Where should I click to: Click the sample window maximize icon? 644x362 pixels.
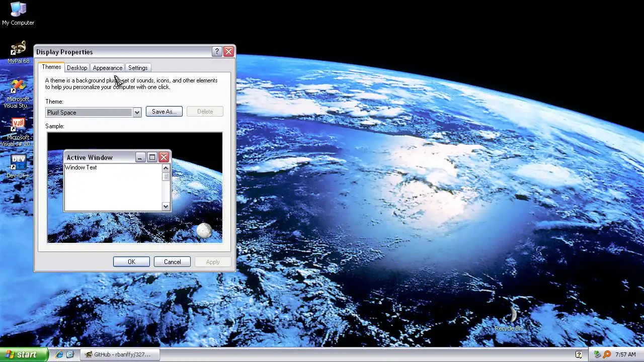(x=152, y=157)
